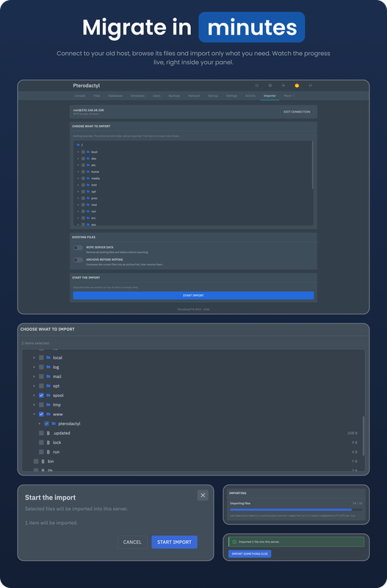The image size is (387, 588).
Task: Collapse the www folder arrow
Action: (34, 414)
